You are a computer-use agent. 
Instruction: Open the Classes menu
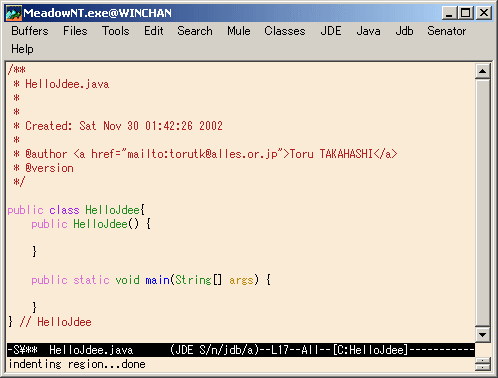(285, 31)
